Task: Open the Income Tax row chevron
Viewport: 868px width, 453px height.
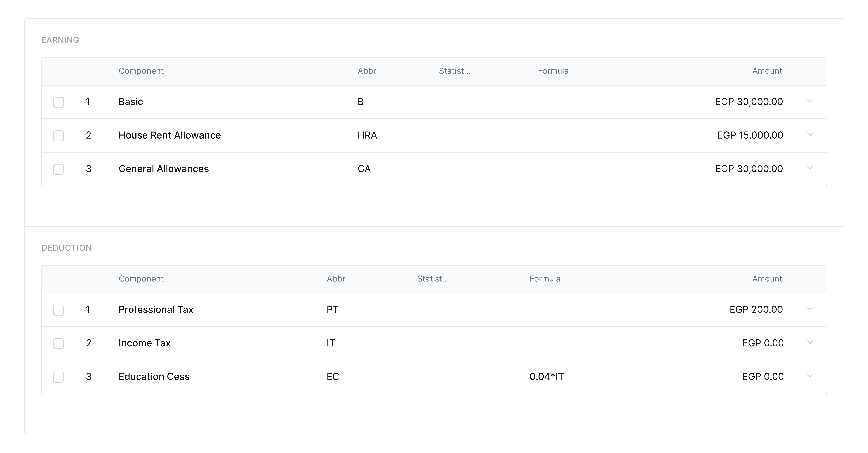Action: point(810,342)
